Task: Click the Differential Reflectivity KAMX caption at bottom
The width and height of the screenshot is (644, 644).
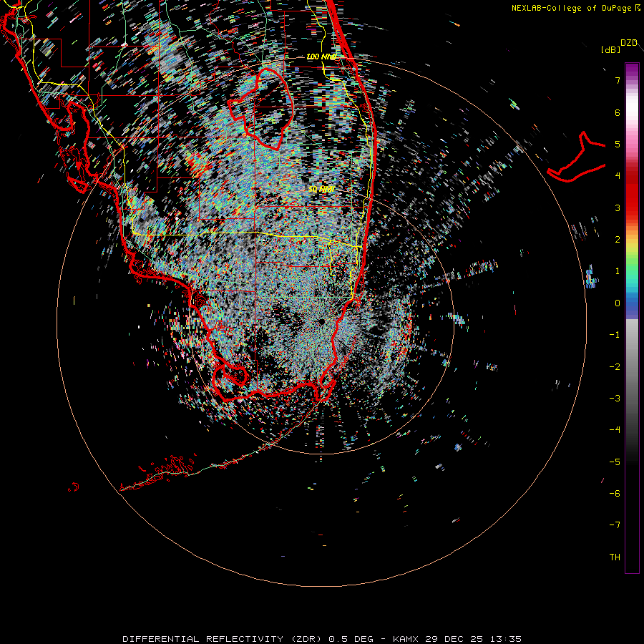Action: (322, 639)
